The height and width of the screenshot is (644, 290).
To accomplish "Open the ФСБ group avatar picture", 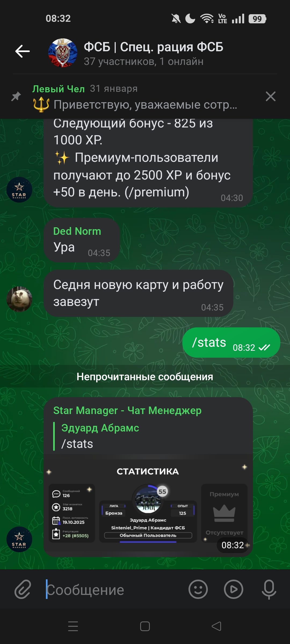I will pyautogui.click(x=63, y=53).
